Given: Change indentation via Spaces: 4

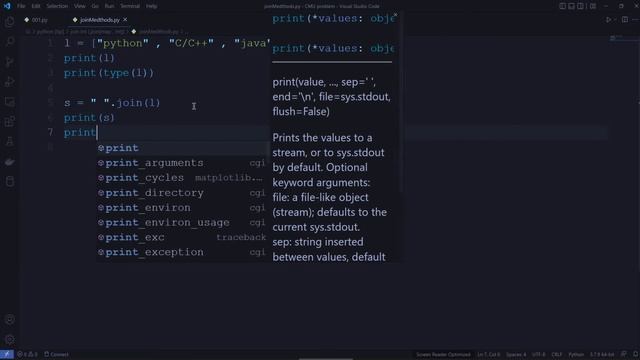Looking at the screenshot, I should tap(516, 354).
